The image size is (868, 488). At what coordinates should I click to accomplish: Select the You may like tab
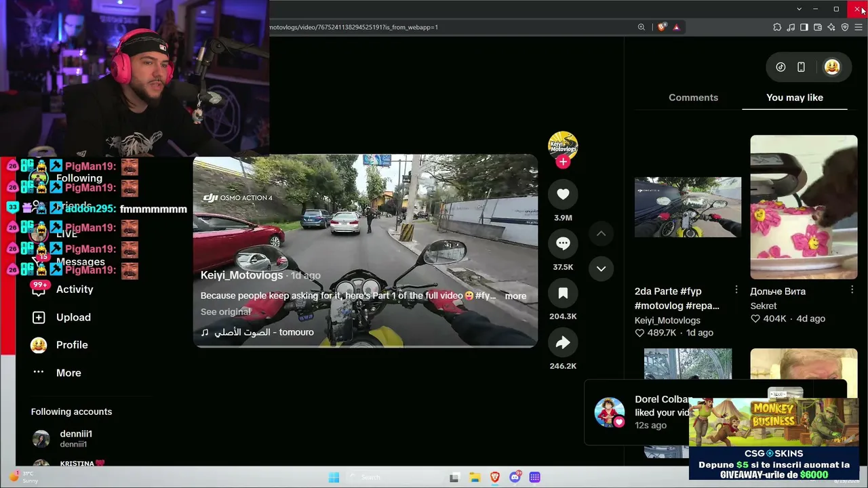[795, 98]
